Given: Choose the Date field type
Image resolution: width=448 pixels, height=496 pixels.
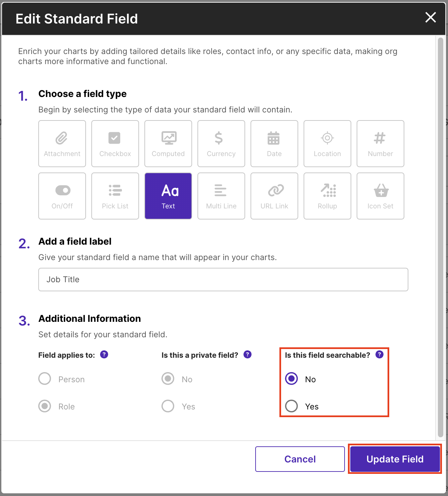Looking at the screenshot, I should 274,144.
